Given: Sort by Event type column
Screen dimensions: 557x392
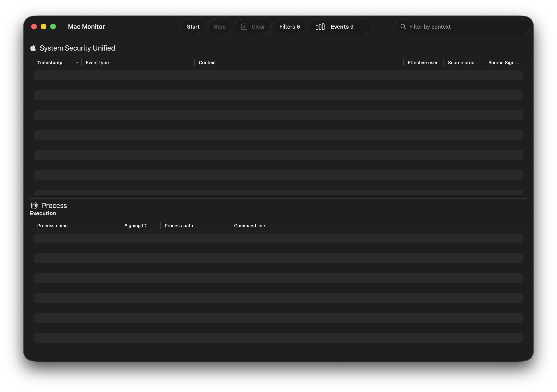Looking at the screenshot, I should 97,63.
